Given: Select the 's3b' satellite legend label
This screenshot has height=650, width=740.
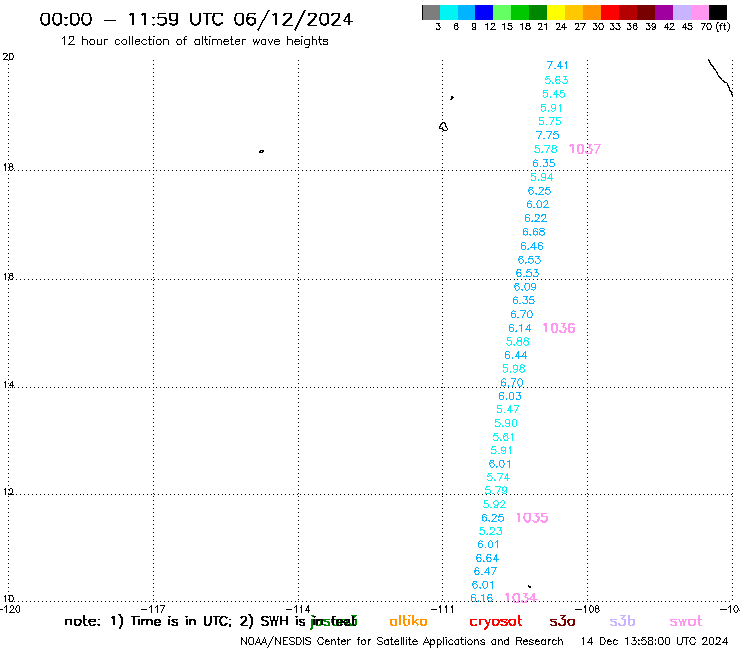Looking at the screenshot, I should (x=622, y=621).
